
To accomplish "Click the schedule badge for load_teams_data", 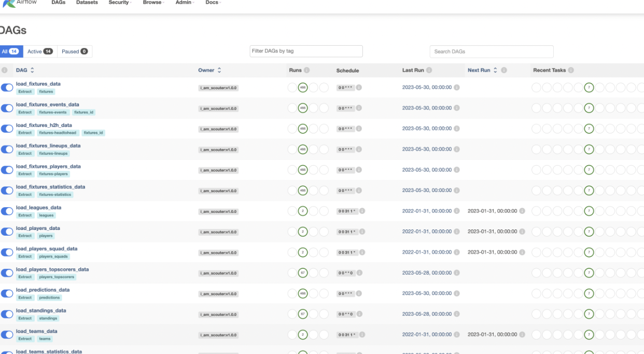I will pyautogui.click(x=347, y=335).
